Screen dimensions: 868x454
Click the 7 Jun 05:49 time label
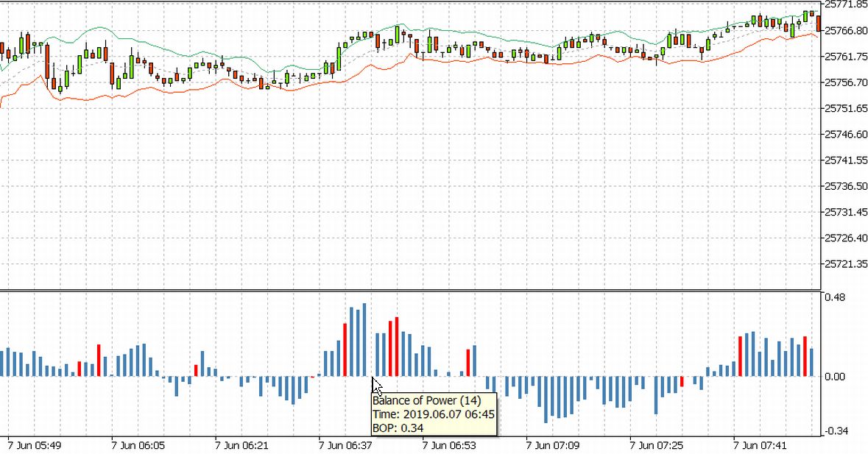[35, 445]
